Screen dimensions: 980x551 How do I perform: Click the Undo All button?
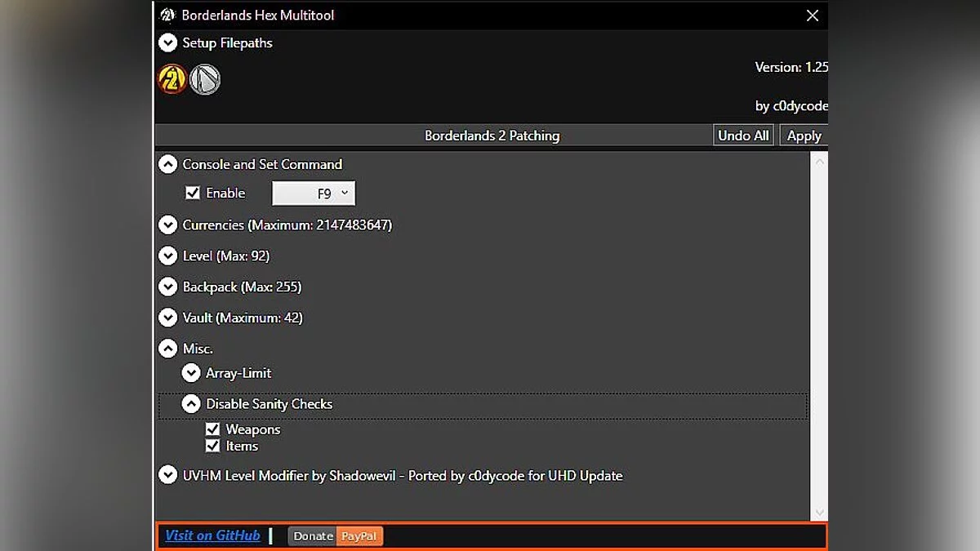[x=743, y=136]
